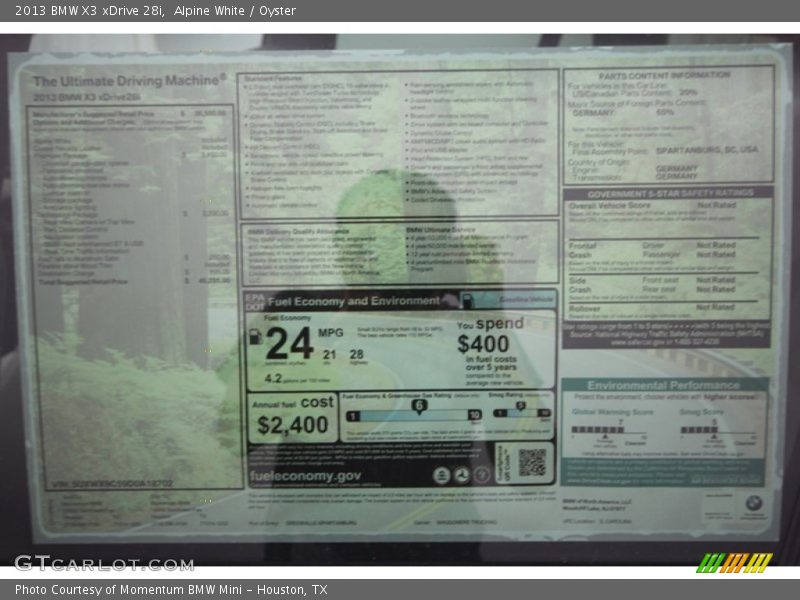Screen dimensions: 800x600
Task: Click the EPA DOT badge on fuel label
Action: pyautogui.click(x=255, y=302)
